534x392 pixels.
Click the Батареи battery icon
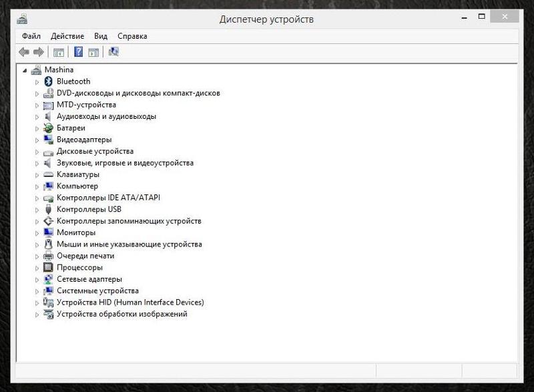(x=48, y=128)
